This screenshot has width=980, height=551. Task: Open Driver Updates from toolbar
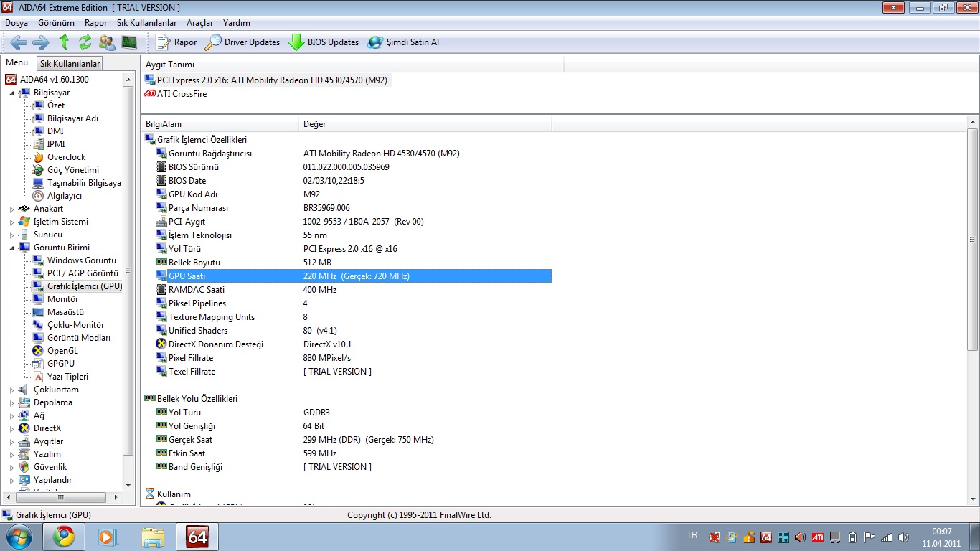tap(242, 42)
